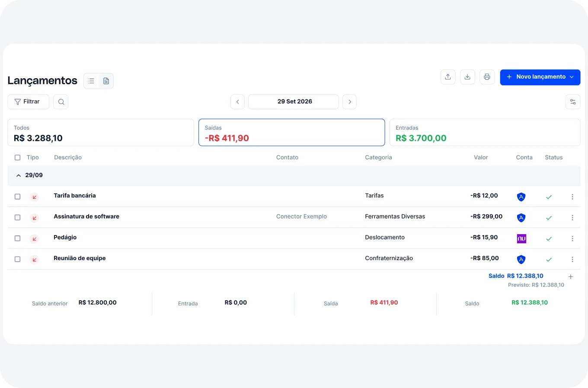Click the outflow arrow icon for Assinatura de software

click(x=34, y=218)
